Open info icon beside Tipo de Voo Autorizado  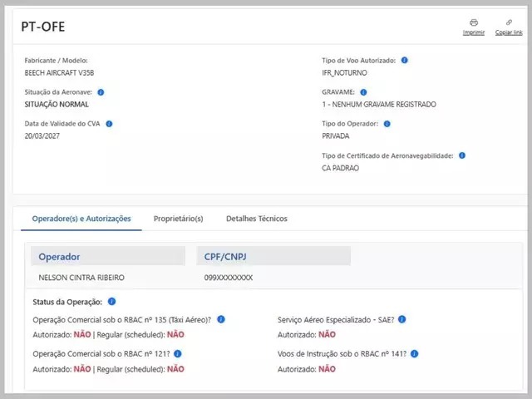tap(404, 61)
